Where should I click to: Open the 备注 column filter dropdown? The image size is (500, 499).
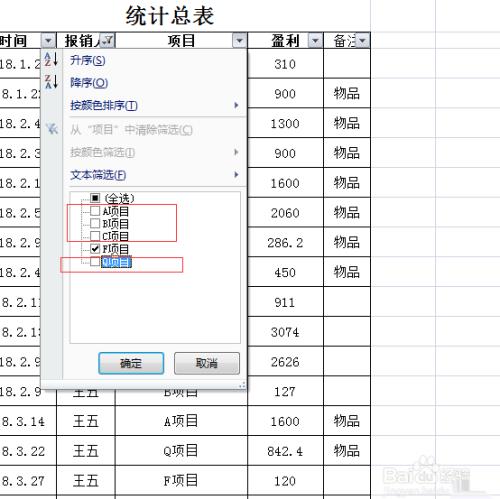tap(363, 41)
